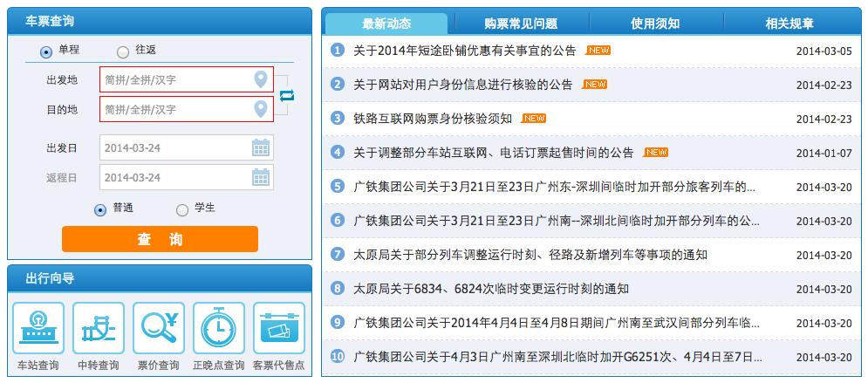868x383 pixels.
Task: Open the 客票代售点 ticket outlet icon
Action: (x=279, y=328)
